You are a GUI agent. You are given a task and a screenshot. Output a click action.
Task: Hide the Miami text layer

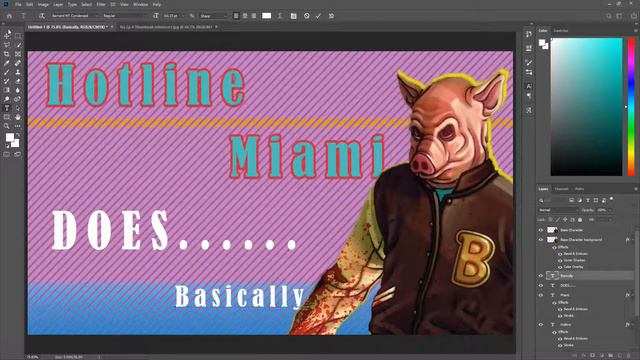(x=541, y=295)
